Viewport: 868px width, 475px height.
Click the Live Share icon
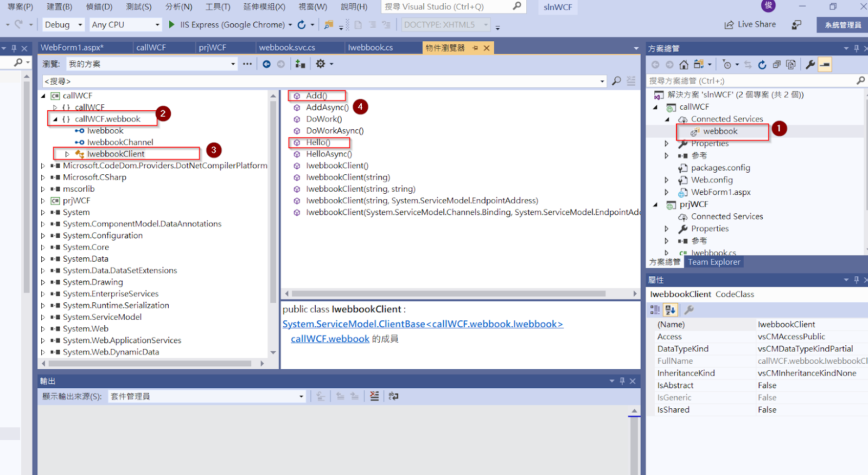pyautogui.click(x=729, y=25)
